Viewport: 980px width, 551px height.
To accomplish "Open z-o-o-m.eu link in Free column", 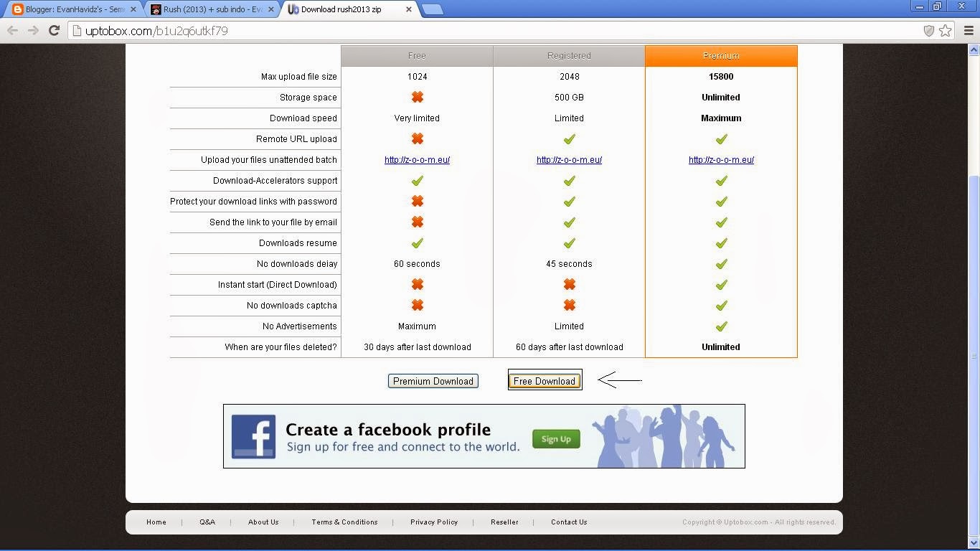I will [x=417, y=160].
